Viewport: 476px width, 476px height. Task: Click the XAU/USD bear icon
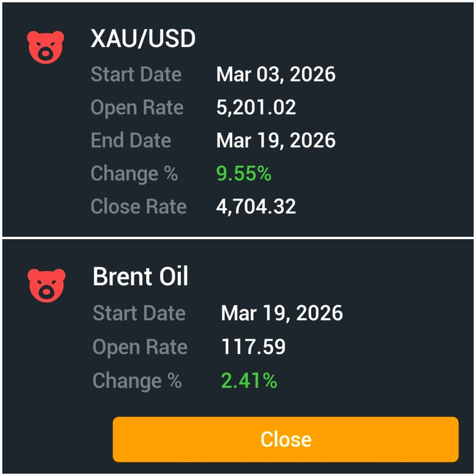point(46,46)
